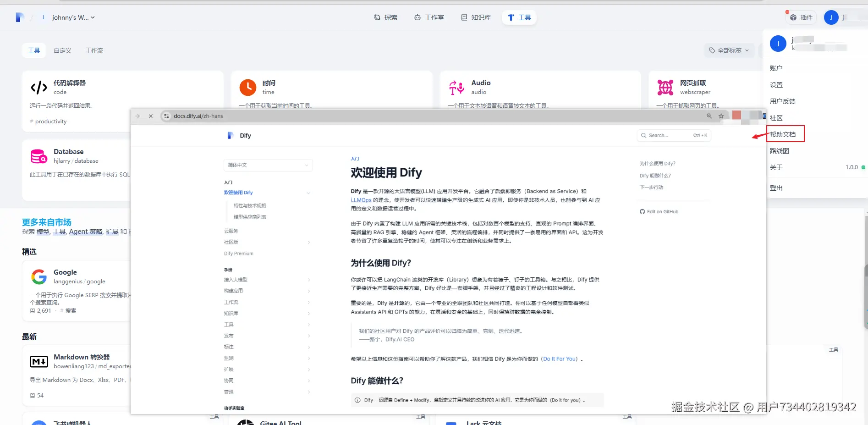The width and height of the screenshot is (868, 425).
Task: Choose 用户反馈 from user menu
Action: click(x=782, y=101)
